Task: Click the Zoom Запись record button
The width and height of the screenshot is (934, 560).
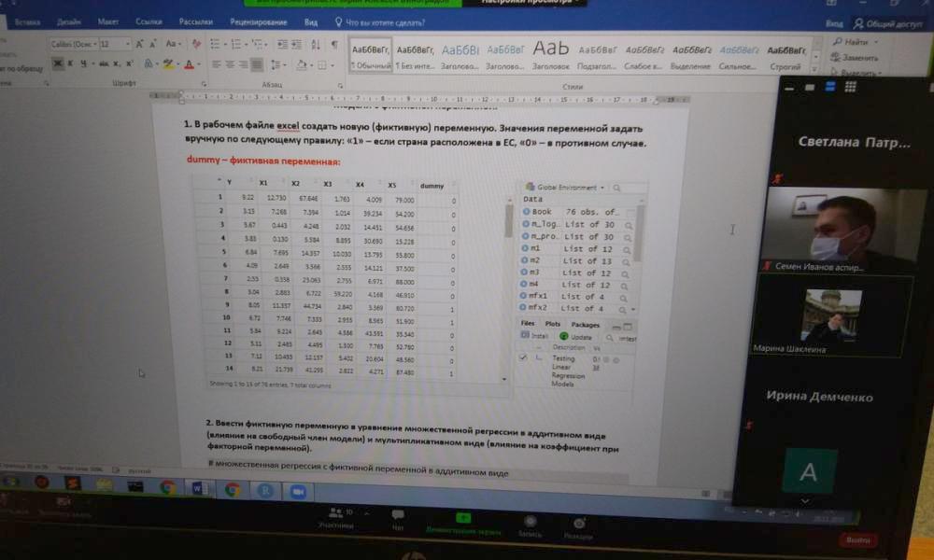Action: pos(530,526)
